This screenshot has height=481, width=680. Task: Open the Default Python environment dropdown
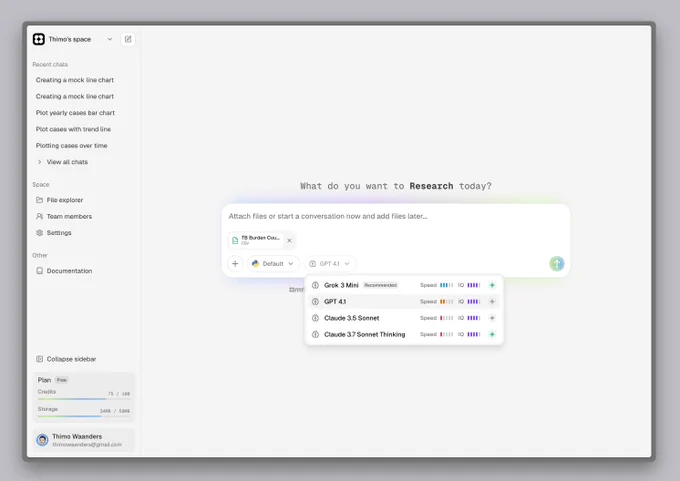click(x=273, y=264)
